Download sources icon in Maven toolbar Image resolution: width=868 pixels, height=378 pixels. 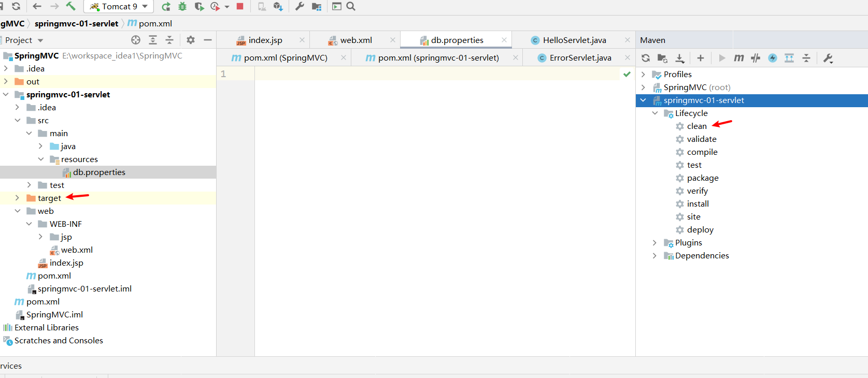coord(680,58)
